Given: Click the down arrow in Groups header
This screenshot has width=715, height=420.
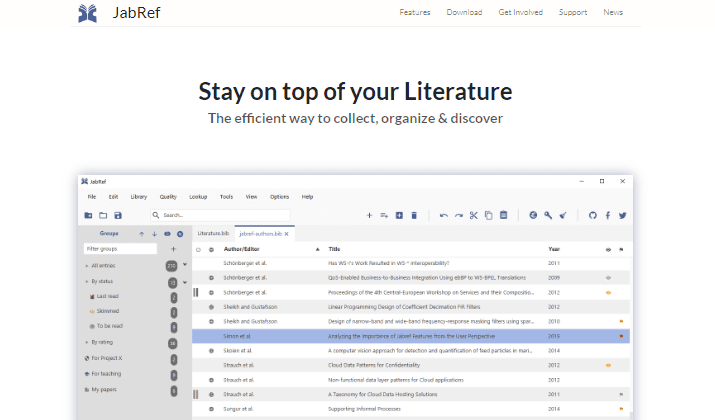Looking at the screenshot, I should 154,234.
